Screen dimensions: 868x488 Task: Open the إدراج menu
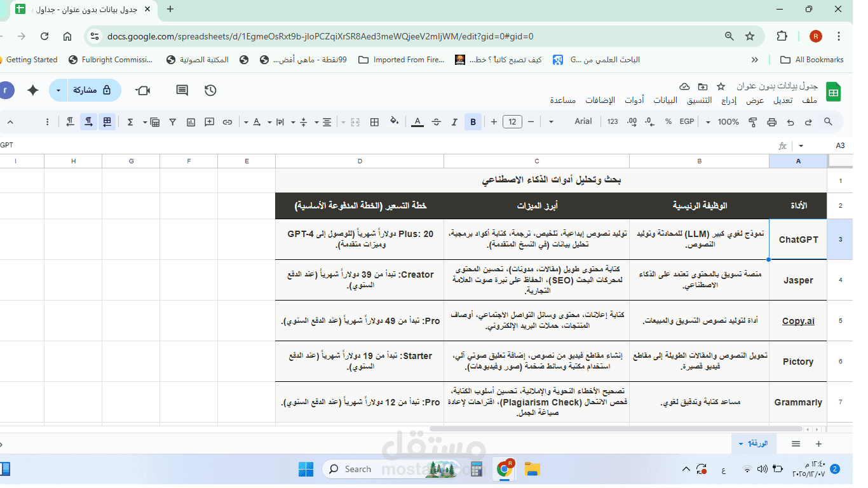[729, 100]
